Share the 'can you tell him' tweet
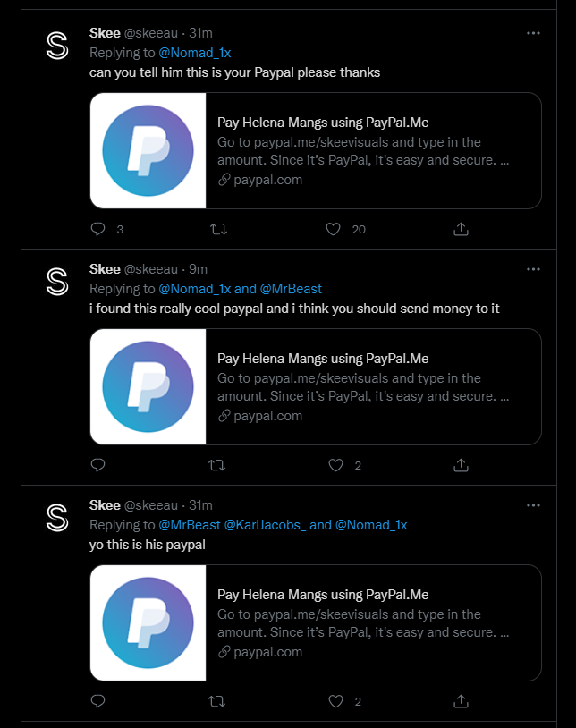 click(461, 229)
